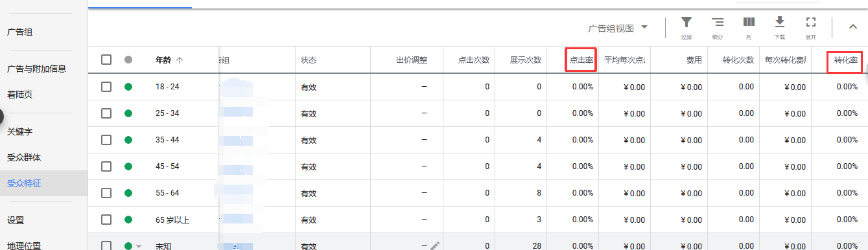Select the checkbox for row 65 岁以上
The height and width of the screenshot is (250, 868).
click(106, 220)
